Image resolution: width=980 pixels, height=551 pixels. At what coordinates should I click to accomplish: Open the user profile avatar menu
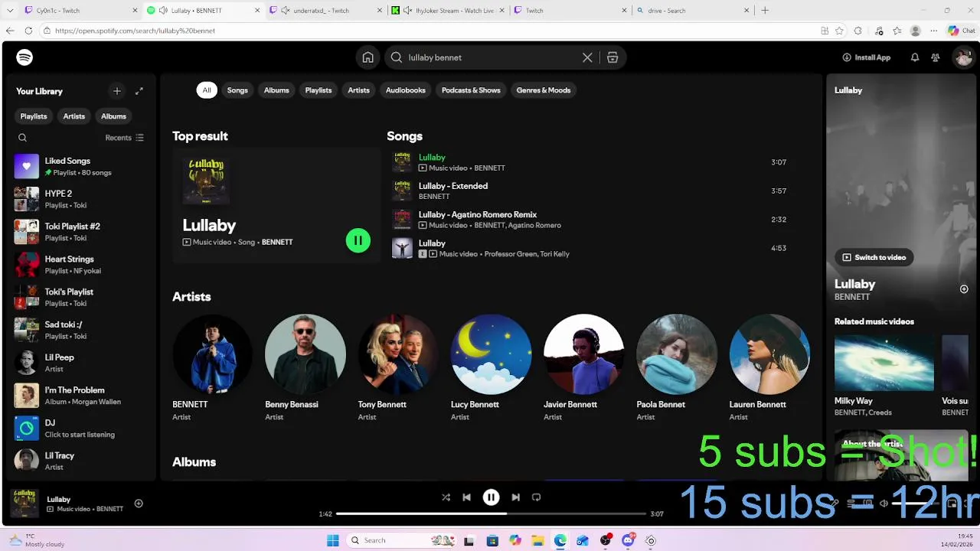point(963,57)
